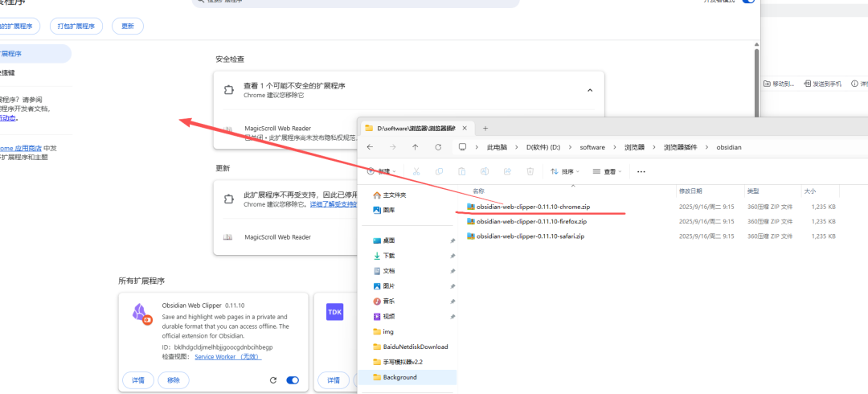Screen dimensions: 868x394
Task: Go up one folder level in Explorer
Action: click(415, 147)
